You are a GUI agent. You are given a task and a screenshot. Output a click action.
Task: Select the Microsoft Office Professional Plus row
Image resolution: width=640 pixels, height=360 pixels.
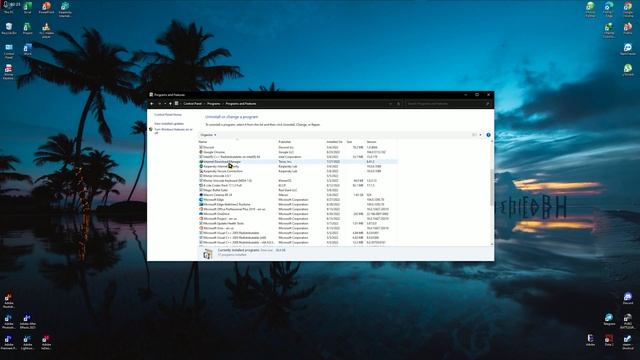pos(297,209)
